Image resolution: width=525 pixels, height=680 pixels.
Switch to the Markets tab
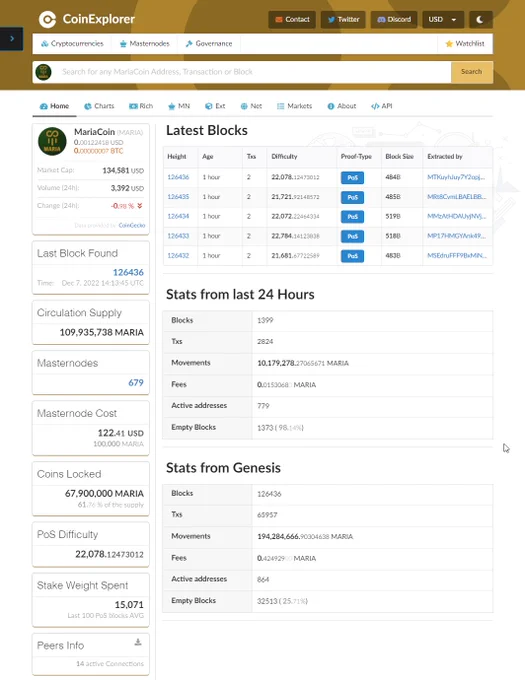click(x=294, y=106)
